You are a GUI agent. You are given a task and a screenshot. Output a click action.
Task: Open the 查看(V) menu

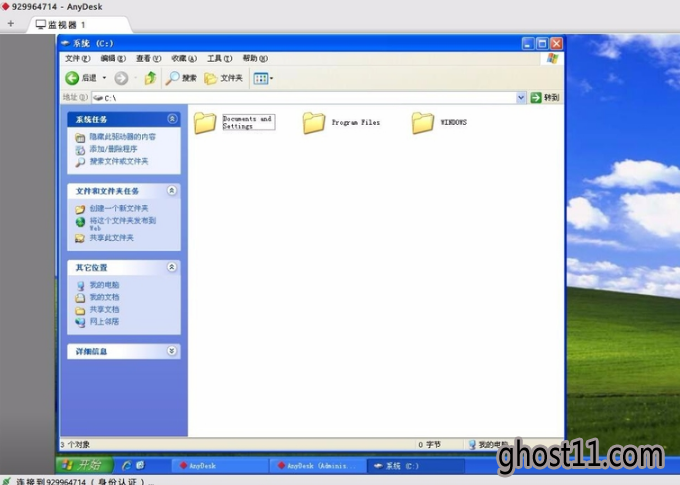click(148, 58)
